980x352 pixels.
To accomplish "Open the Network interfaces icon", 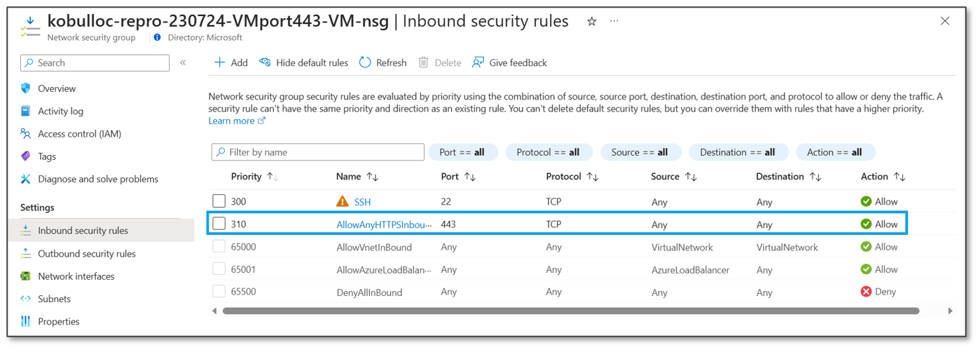I will coord(26,276).
